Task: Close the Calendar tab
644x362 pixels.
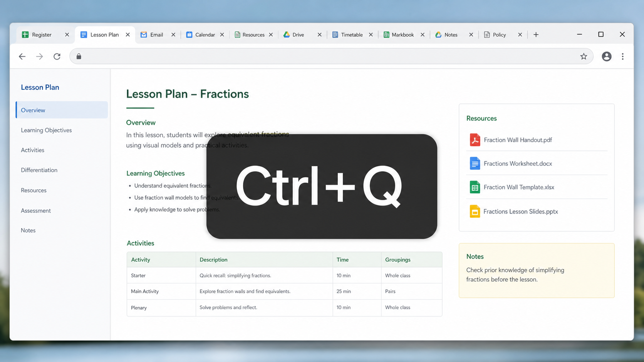Action: (222, 35)
